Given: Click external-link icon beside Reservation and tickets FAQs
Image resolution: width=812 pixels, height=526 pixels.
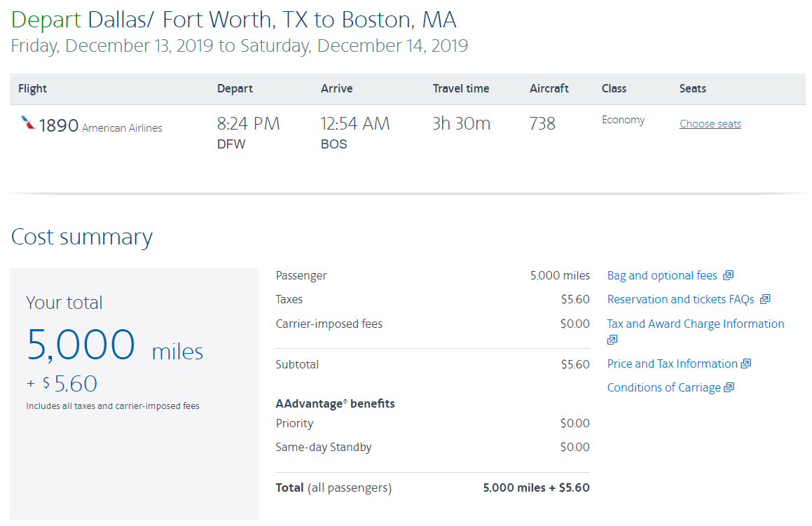Looking at the screenshot, I should [x=765, y=299].
